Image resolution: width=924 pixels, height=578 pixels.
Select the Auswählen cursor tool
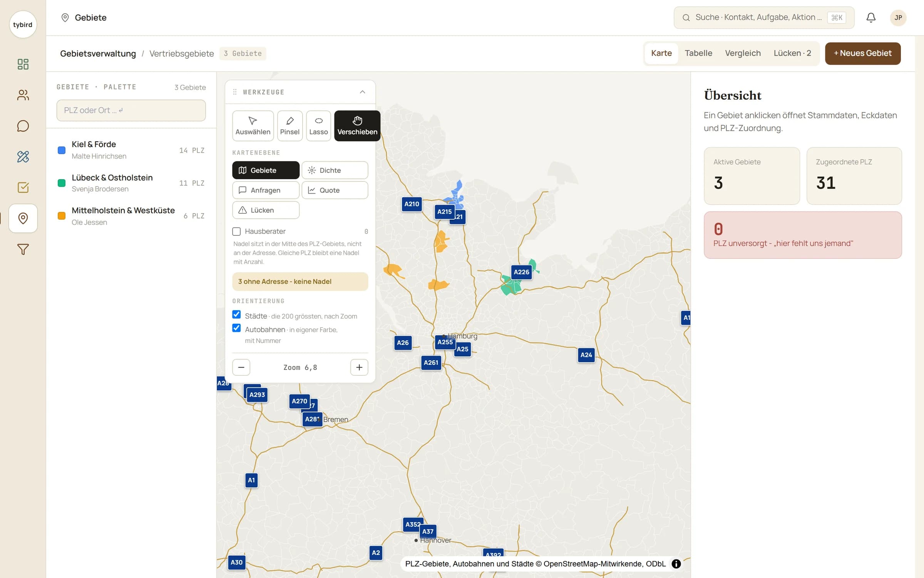[x=253, y=126]
